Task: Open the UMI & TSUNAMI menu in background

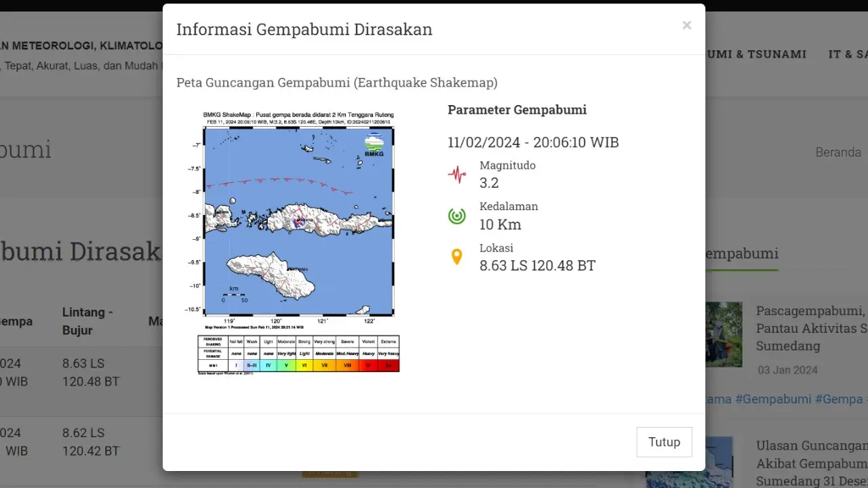Action: click(x=756, y=54)
